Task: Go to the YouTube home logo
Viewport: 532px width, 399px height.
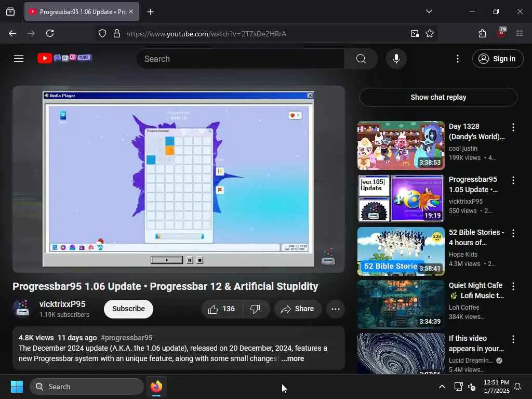Action: (x=64, y=58)
